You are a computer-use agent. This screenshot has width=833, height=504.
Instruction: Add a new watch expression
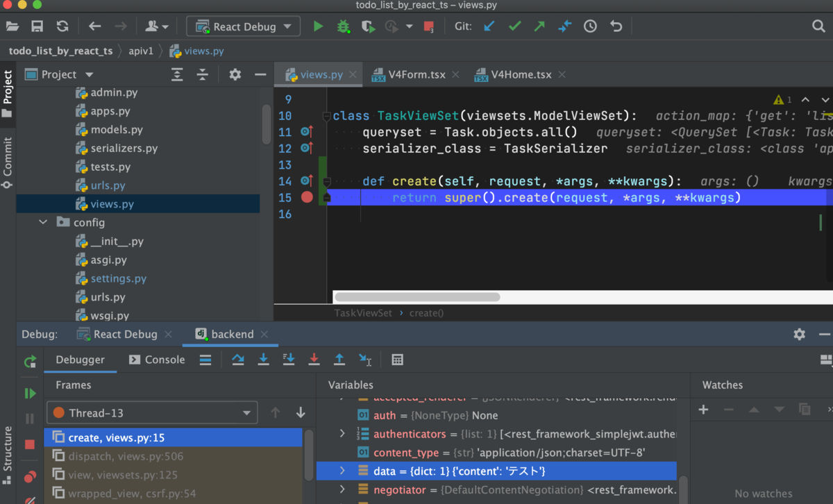point(702,410)
